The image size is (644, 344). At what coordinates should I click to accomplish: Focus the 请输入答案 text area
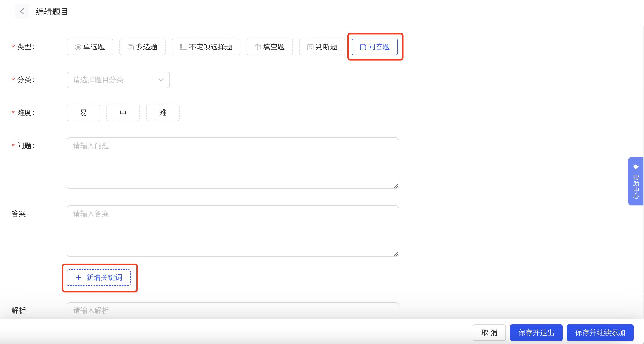pos(233,231)
